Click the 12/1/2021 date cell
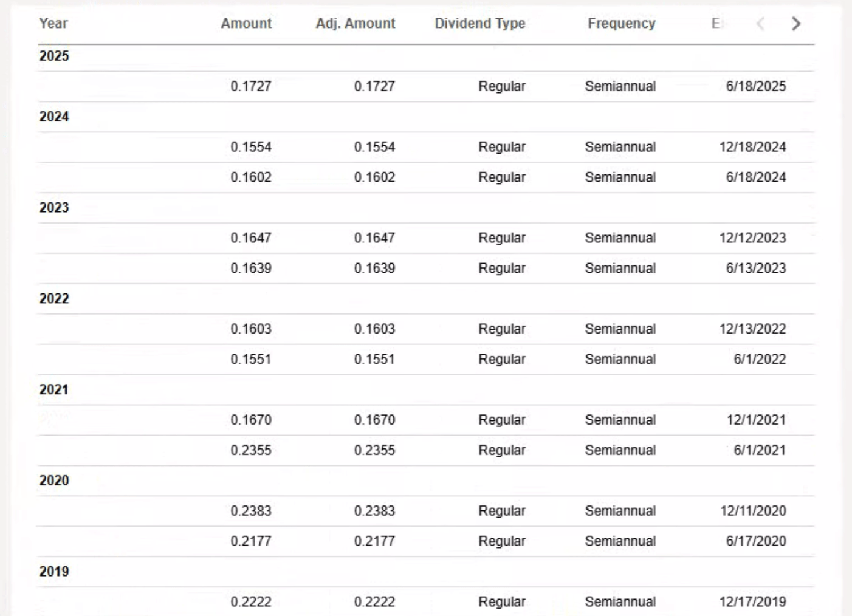 pyautogui.click(x=756, y=420)
